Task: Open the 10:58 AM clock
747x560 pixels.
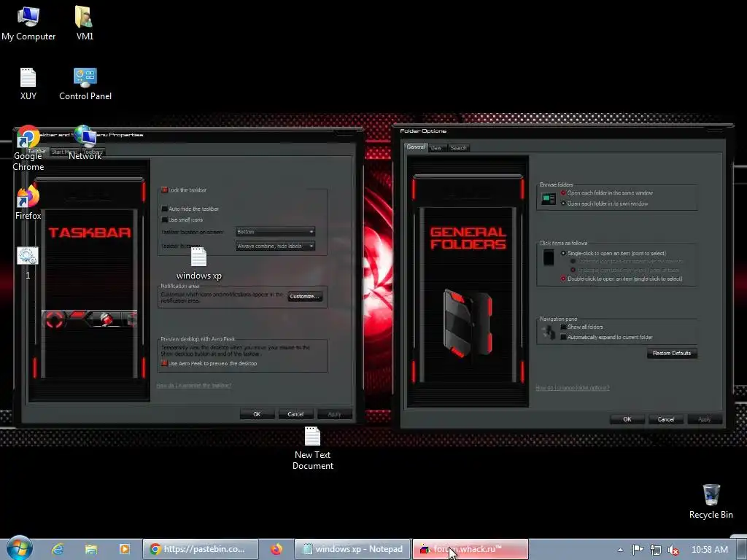Action: [709, 550]
